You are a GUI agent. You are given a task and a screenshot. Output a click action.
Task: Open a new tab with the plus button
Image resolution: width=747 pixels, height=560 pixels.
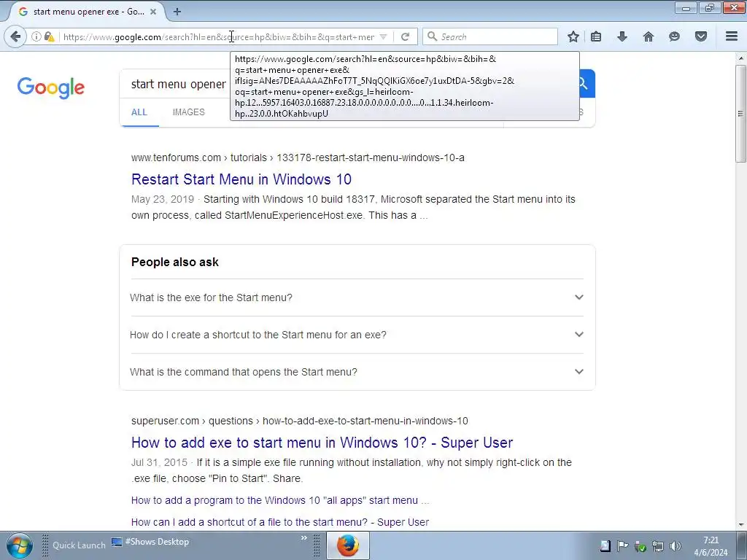(x=177, y=12)
